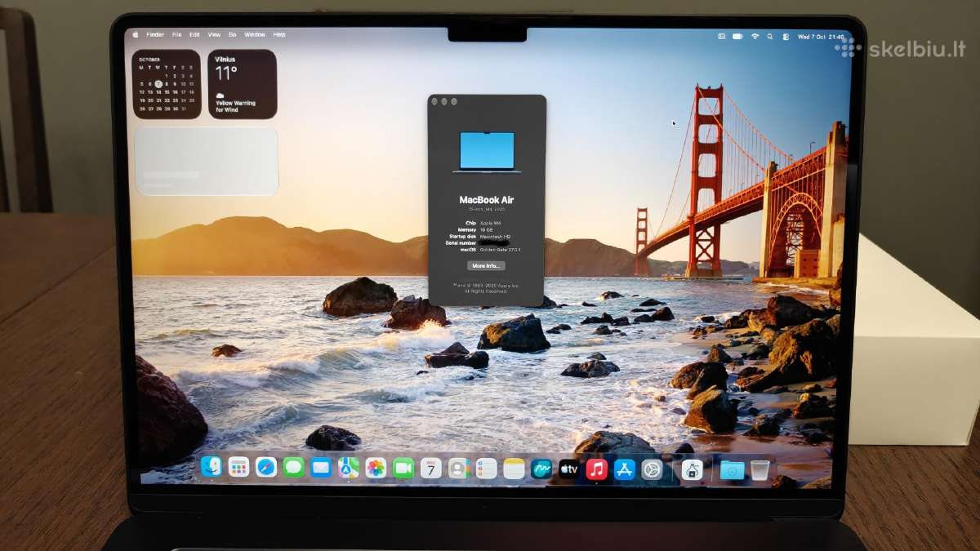The width and height of the screenshot is (980, 551).
Task: Launch Maps from the dock
Action: [x=349, y=468]
